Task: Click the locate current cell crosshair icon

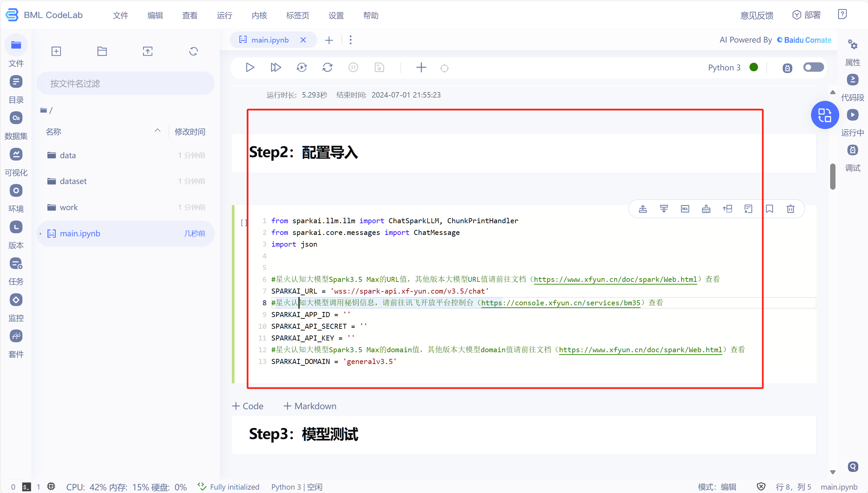Action: [x=444, y=68]
